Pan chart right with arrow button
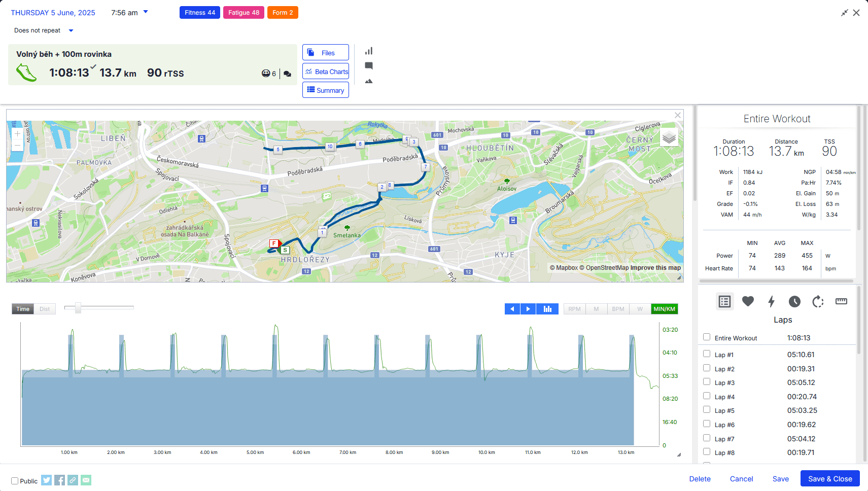 [528, 309]
